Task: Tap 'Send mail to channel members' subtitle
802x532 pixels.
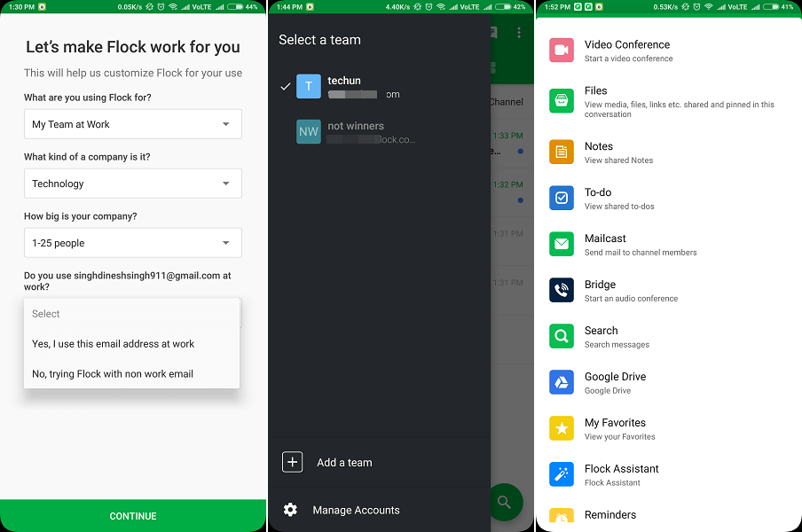Action: click(641, 253)
